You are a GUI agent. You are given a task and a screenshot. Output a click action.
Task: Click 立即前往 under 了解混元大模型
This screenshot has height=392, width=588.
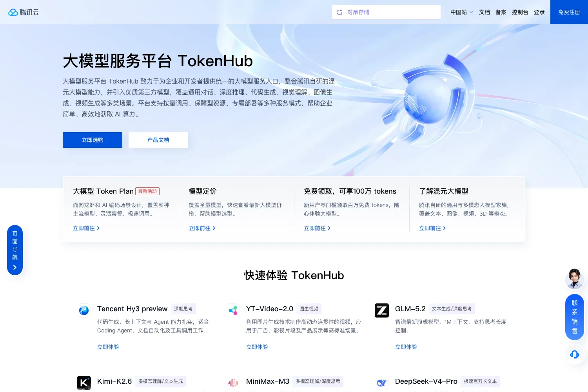[432, 228]
